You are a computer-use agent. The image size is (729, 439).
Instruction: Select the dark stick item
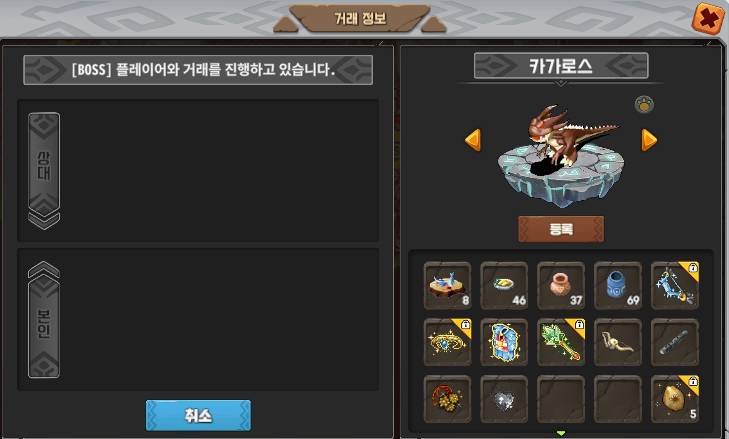click(675, 342)
